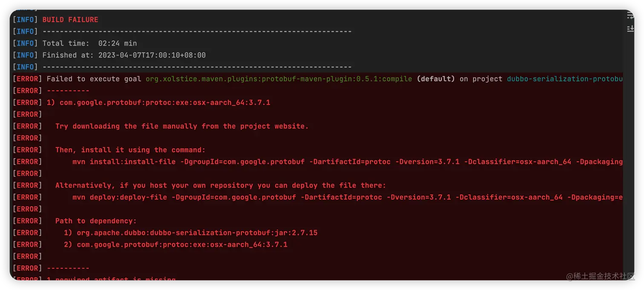Click the mvn deploy:deploy-file command line
644x290 pixels.
click(x=347, y=197)
